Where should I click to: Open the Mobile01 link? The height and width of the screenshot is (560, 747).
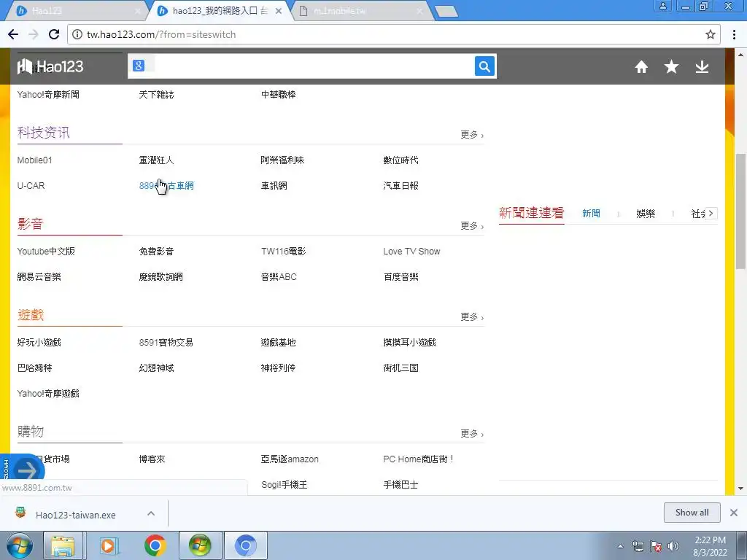(x=34, y=160)
